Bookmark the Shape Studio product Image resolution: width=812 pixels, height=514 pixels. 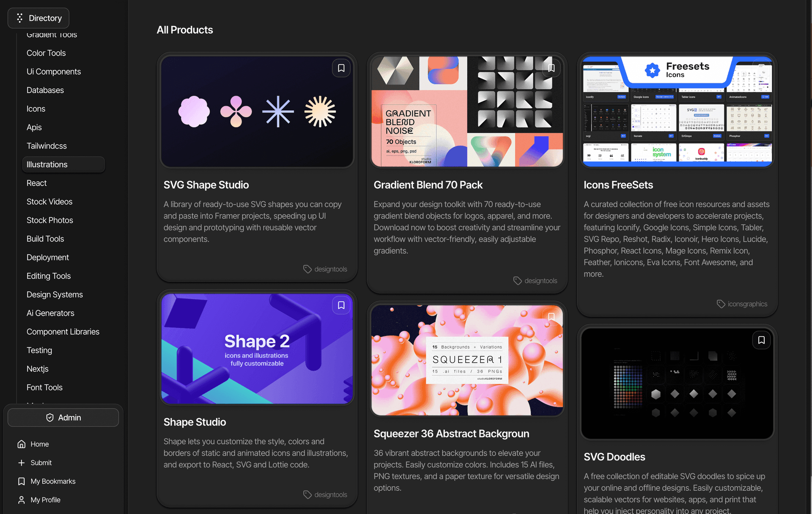341,305
